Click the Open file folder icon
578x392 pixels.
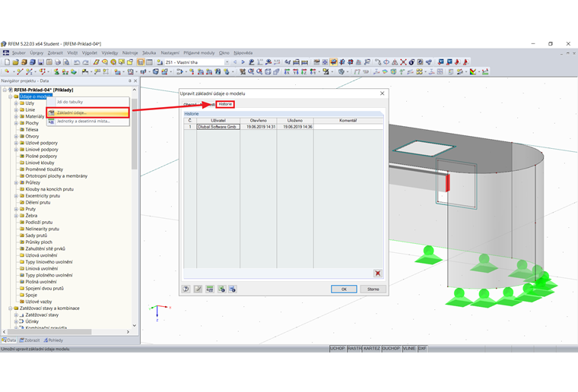(x=15, y=62)
